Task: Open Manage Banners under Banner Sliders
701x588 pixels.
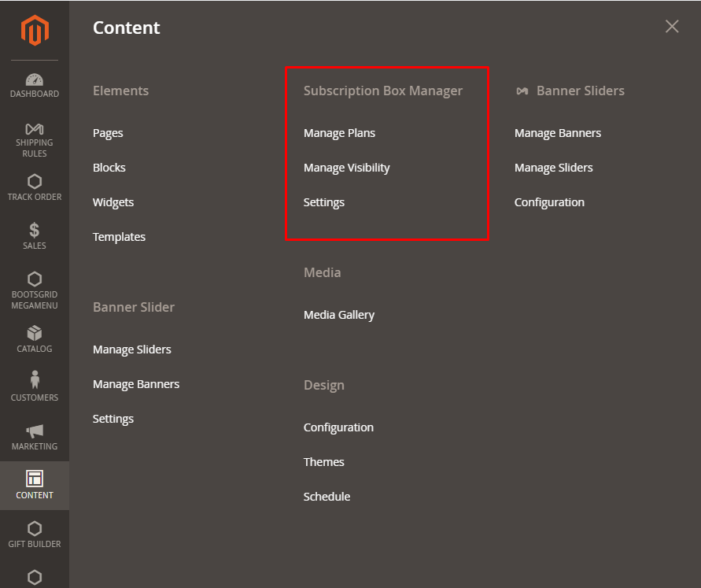Action: click(558, 133)
